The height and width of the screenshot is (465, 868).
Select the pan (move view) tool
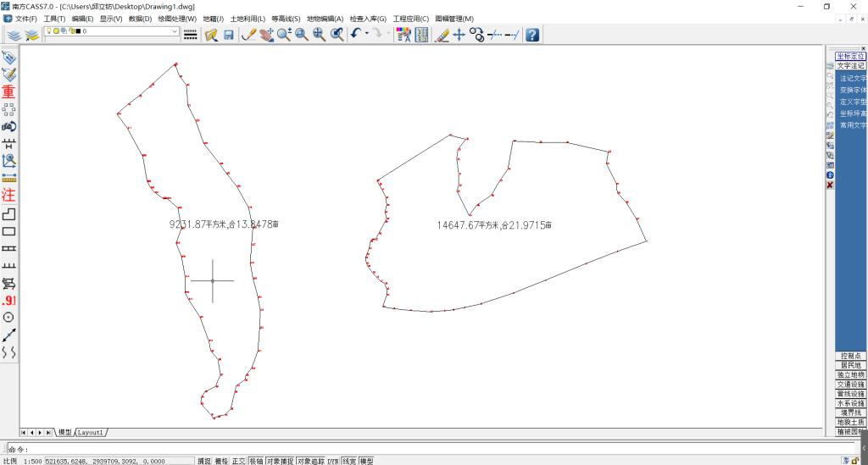pyautogui.click(x=459, y=35)
